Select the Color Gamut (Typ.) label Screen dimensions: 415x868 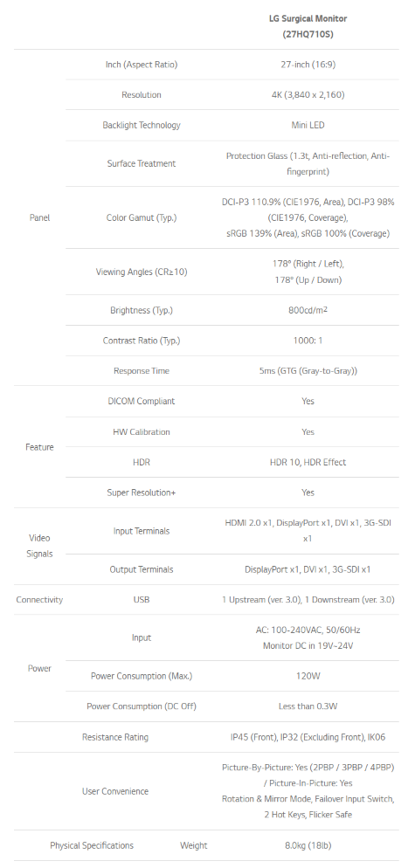(142, 218)
